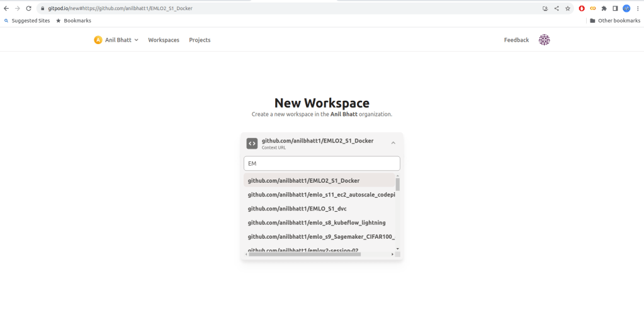Click the share page icon in address bar

(x=556, y=8)
